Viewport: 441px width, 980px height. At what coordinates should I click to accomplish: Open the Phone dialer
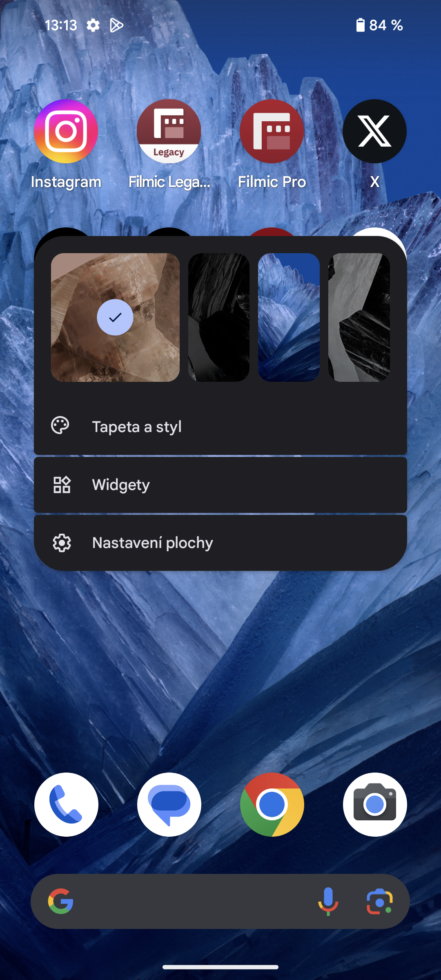tap(66, 804)
